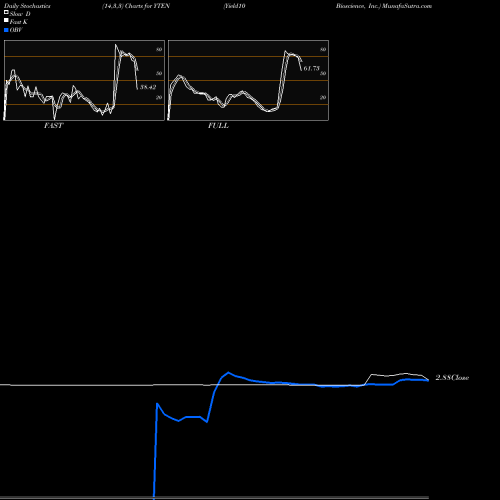Click the 80 level label on the FAST chart
500x500 pixels.
tap(159, 49)
